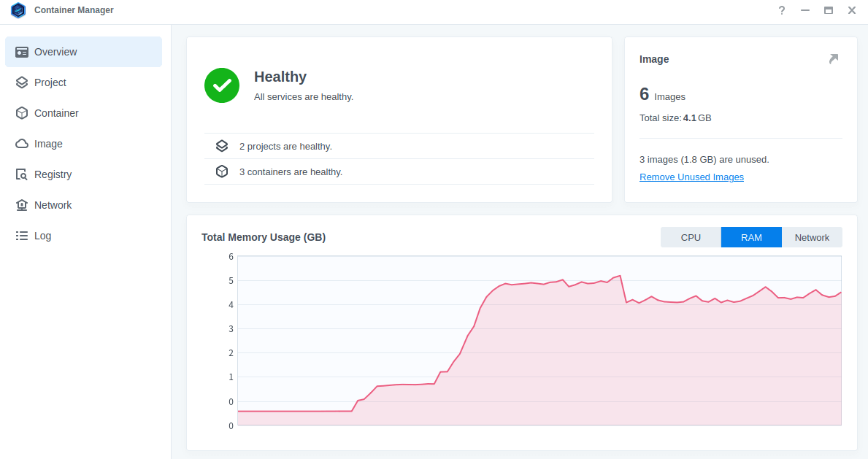Click 'All services are healthy.' text
Viewport: 868px width, 459px height.
pyautogui.click(x=304, y=97)
